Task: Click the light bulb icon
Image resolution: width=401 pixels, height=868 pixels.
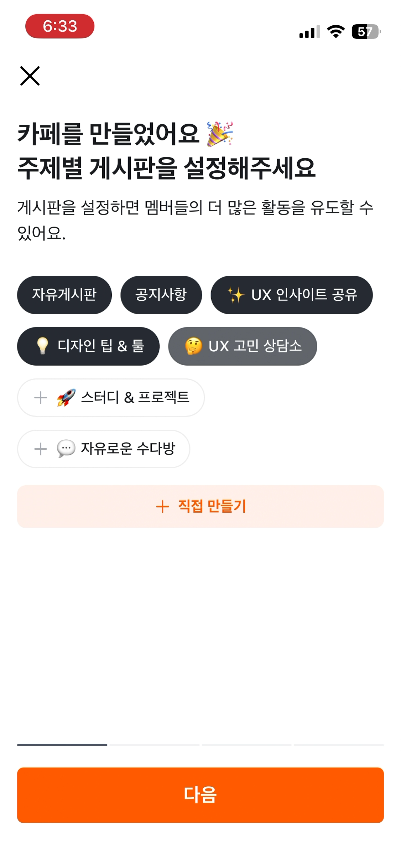Action: tap(42, 346)
